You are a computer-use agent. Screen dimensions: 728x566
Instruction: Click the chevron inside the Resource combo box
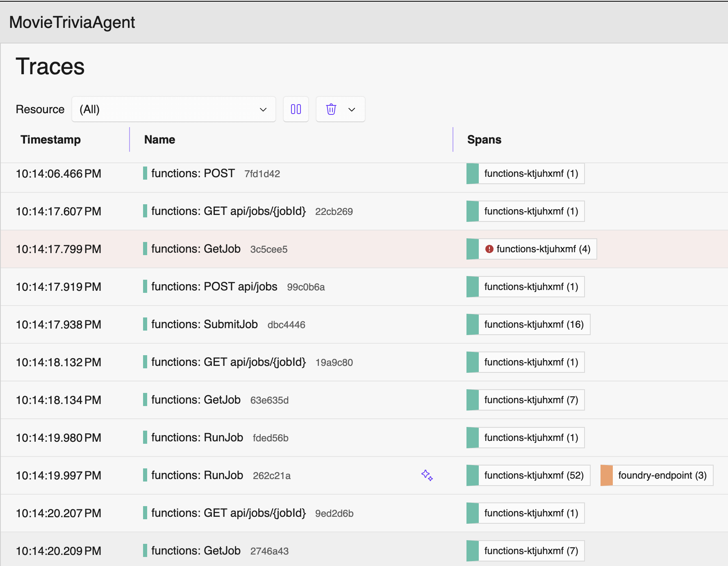pyautogui.click(x=263, y=109)
